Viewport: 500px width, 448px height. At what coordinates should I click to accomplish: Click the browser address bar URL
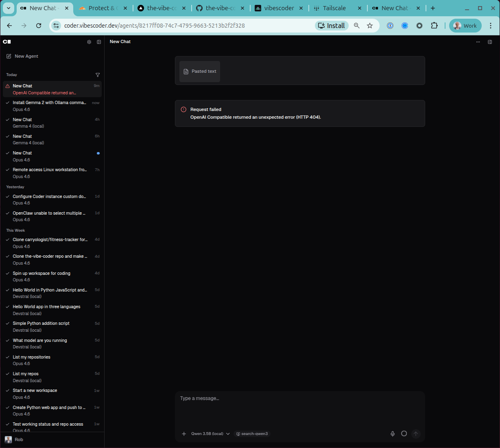[x=155, y=26]
